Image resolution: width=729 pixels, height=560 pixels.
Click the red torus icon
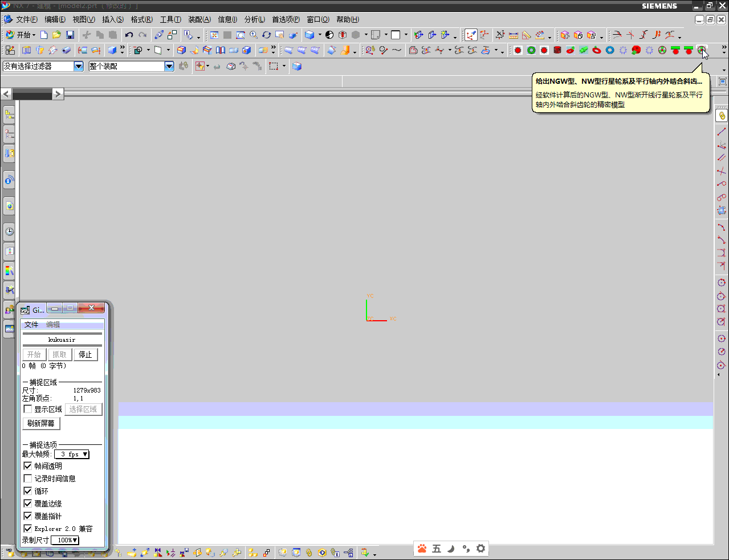pyautogui.click(x=597, y=50)
